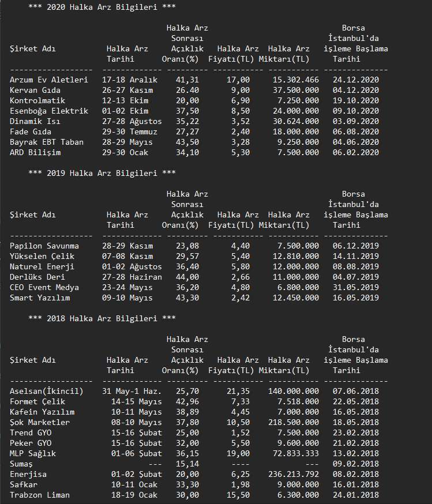The height and width of the screenshot is (504, 432).
Task: Select "Bayrak EBT Taban" company name
Action: coord(47,142)
